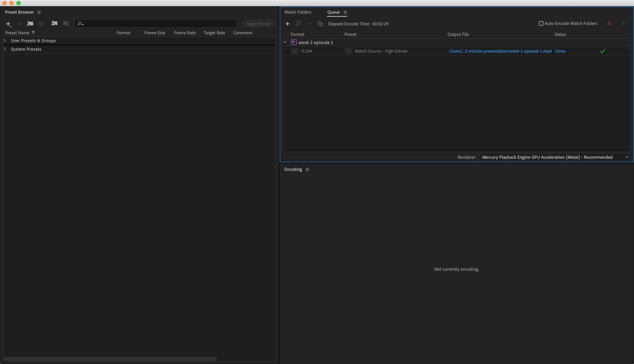Image resolution: width=634 pixels, height=364 pixels.
Task: Expand User Presets & Groups
Action: tap(5, 41)
